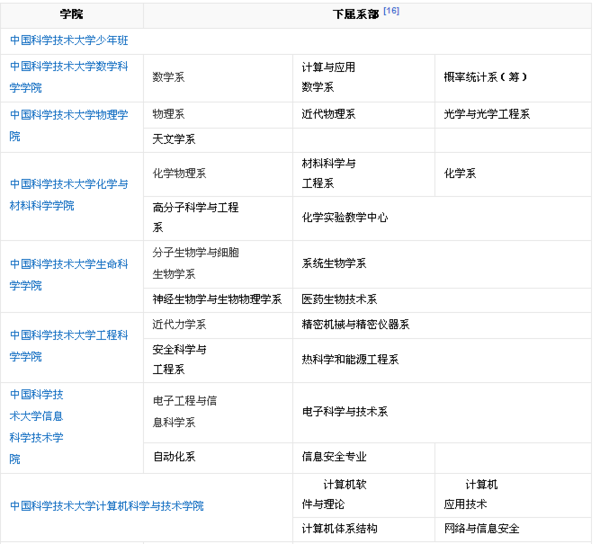Select the 神经生物学与生物物理学系 cell
Image resolution: width=600 pixels, height=544 pixels.
click(x=218, y=300)
